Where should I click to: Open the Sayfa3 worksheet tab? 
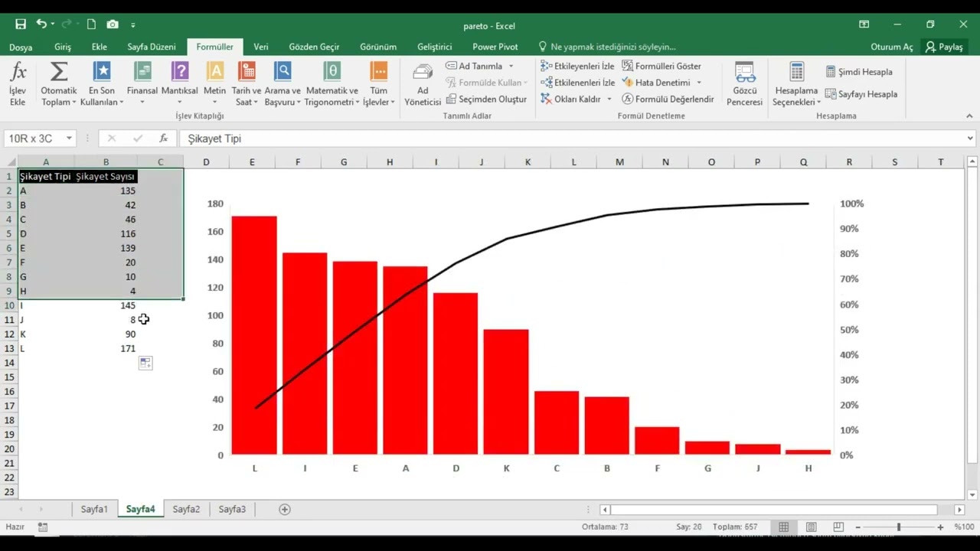232,510
